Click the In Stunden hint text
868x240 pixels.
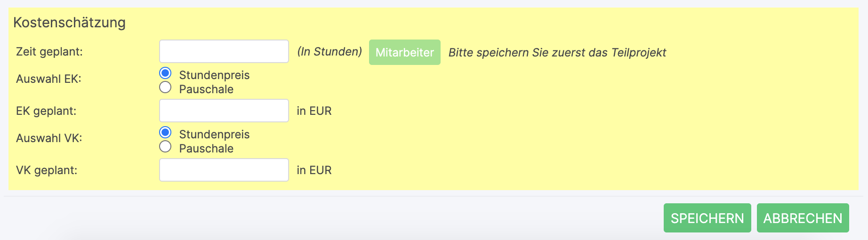[x=330, y=52]
